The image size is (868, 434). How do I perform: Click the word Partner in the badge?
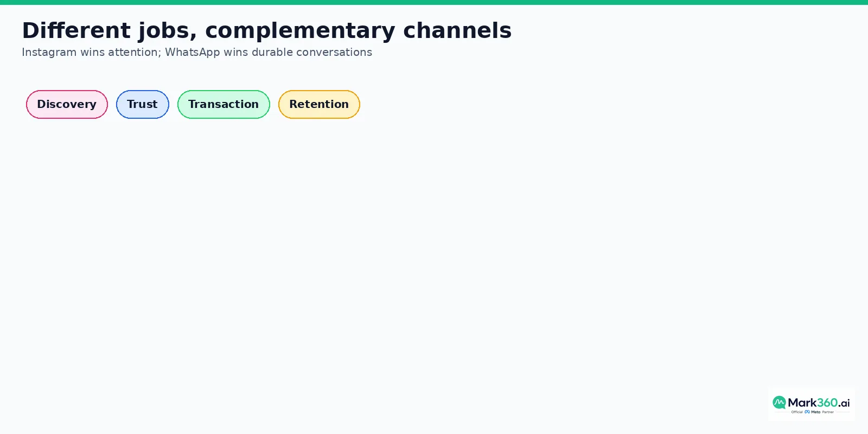(x=828, y=412)
